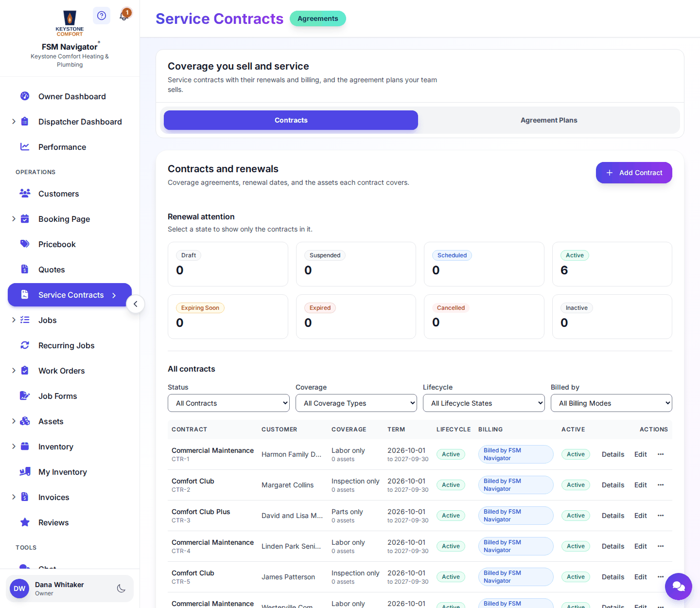Filter contracts by Expiring Soon state

click(x=228, y=317)
